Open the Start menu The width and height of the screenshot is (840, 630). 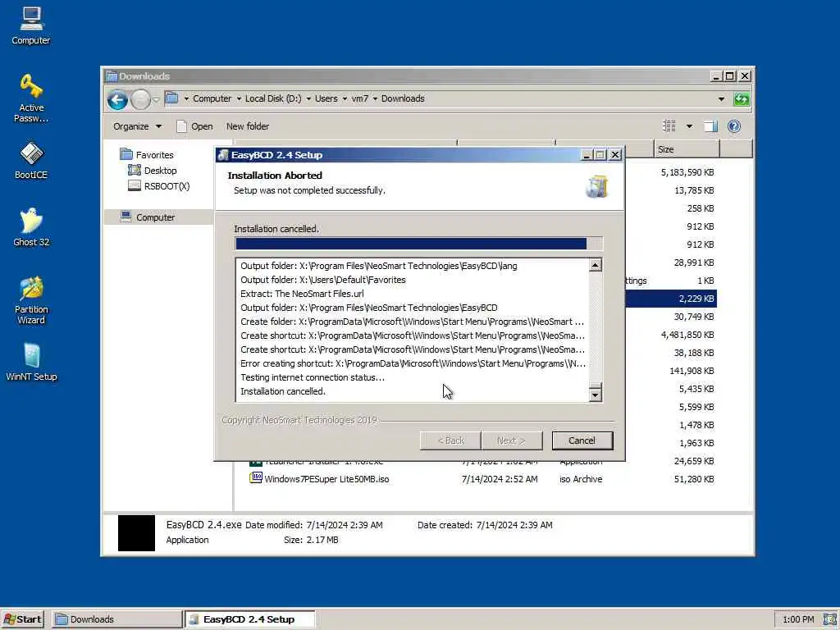coord(22,619)
